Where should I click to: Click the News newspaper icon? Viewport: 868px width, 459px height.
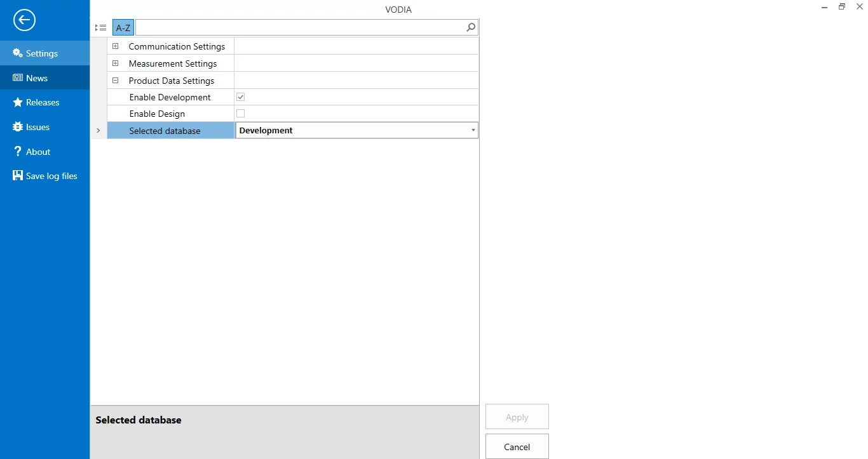tap(17, 77)
